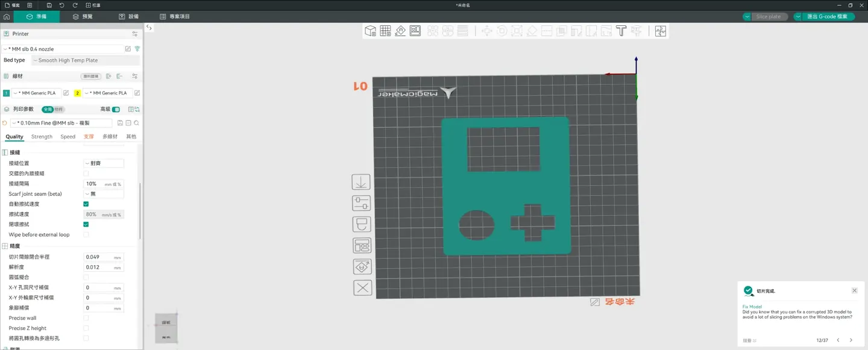The image size is (868, 350).
Task: Open the 支撐 support settings tab
Action: (89, 137)
